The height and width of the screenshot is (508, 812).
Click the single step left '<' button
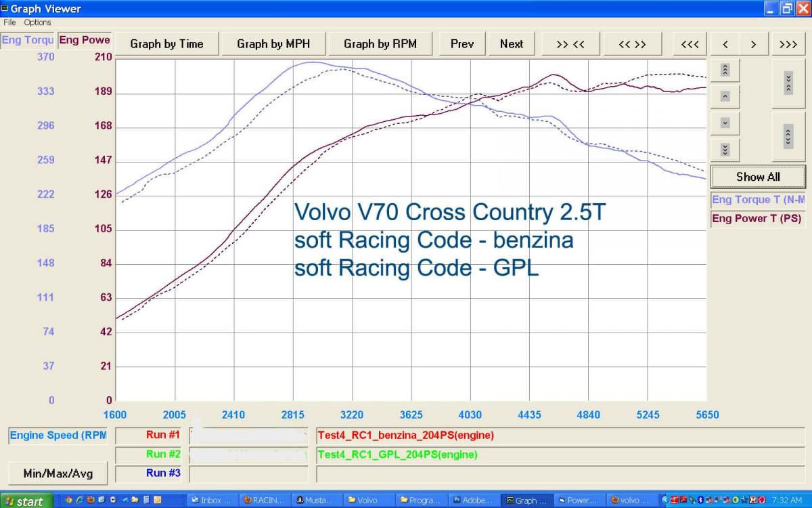click(725, 44)
